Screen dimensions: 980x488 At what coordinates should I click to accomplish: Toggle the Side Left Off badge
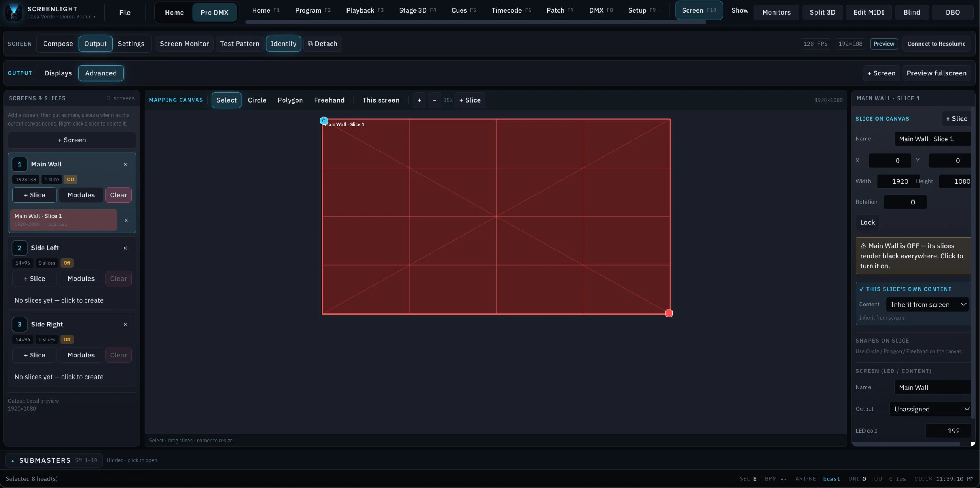(x=67, y=263)
